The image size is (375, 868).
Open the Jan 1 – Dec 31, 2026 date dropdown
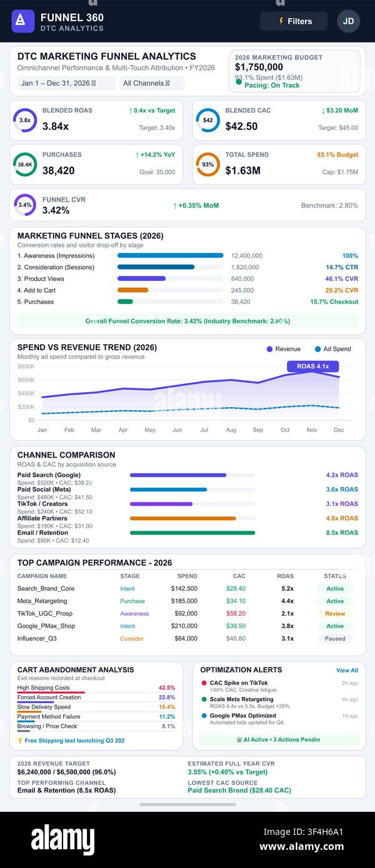66,83
